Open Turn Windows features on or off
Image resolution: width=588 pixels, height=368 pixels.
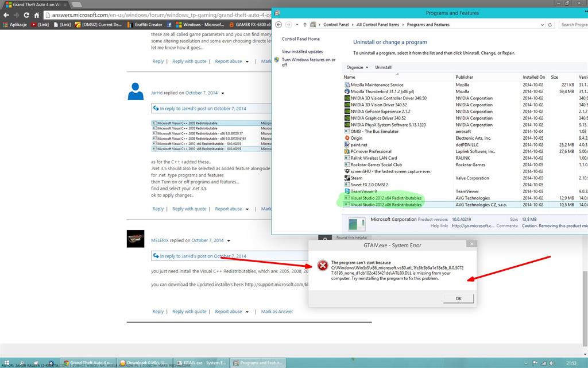(x=308, y=62)
